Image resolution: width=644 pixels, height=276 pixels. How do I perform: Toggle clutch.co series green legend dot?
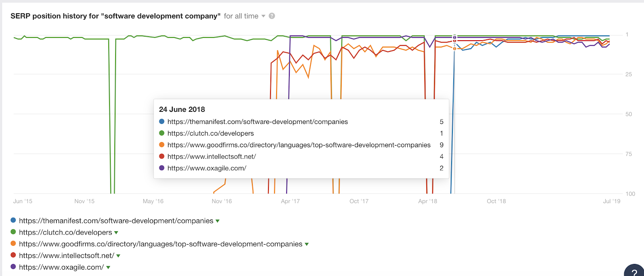(13, 232)
